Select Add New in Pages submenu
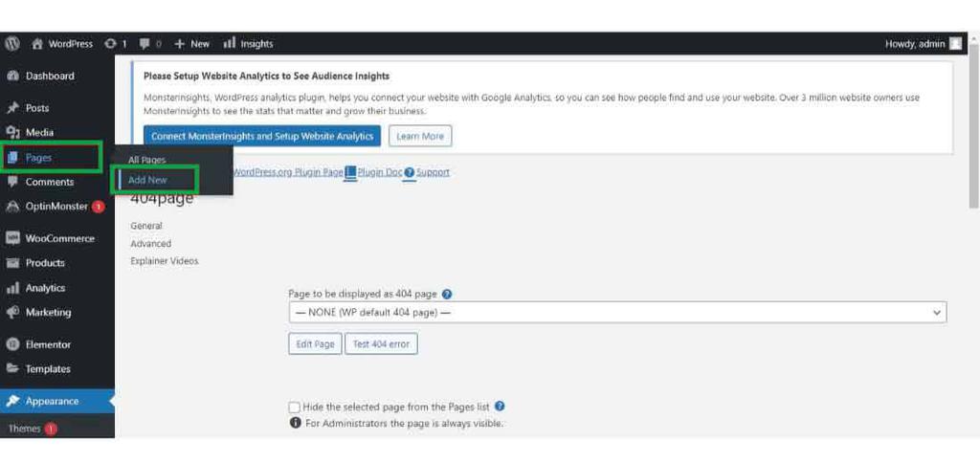Screen dimensions: 980x463 (147, 180)
